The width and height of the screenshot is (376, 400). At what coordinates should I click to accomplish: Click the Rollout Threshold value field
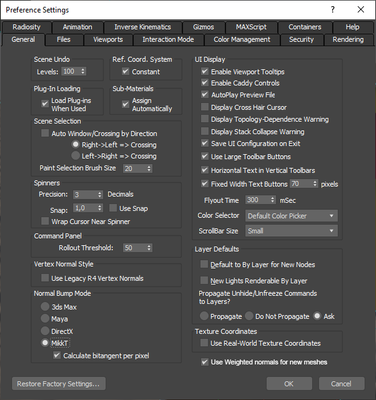[x=134, y=248]
